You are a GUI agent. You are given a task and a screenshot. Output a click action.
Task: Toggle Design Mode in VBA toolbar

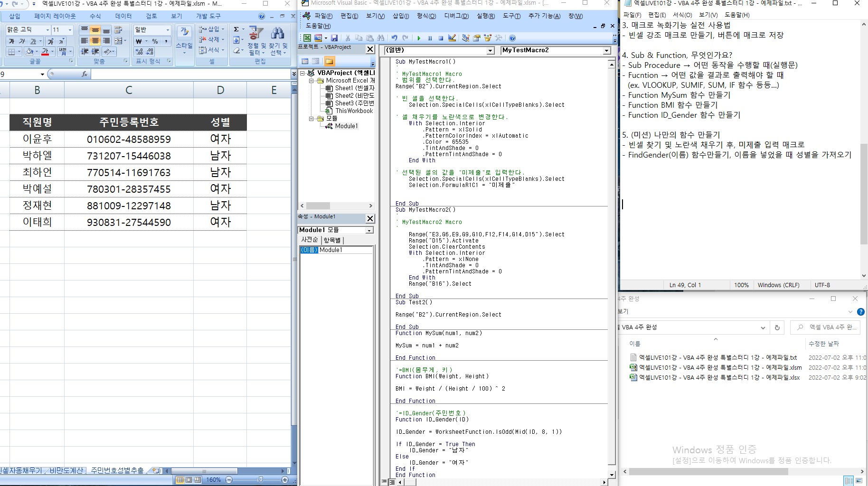(452, 38)
